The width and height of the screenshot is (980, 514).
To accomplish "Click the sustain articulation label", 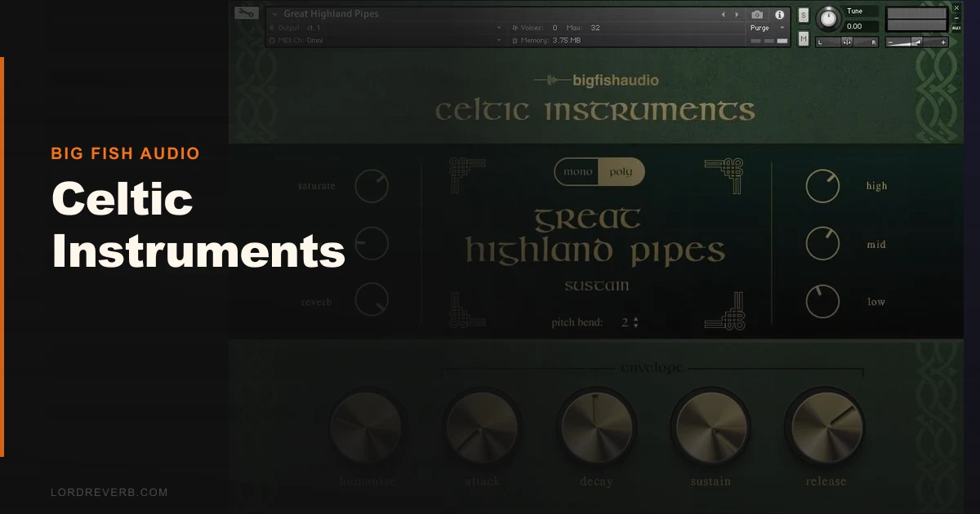I will click(x=596, y=286).
